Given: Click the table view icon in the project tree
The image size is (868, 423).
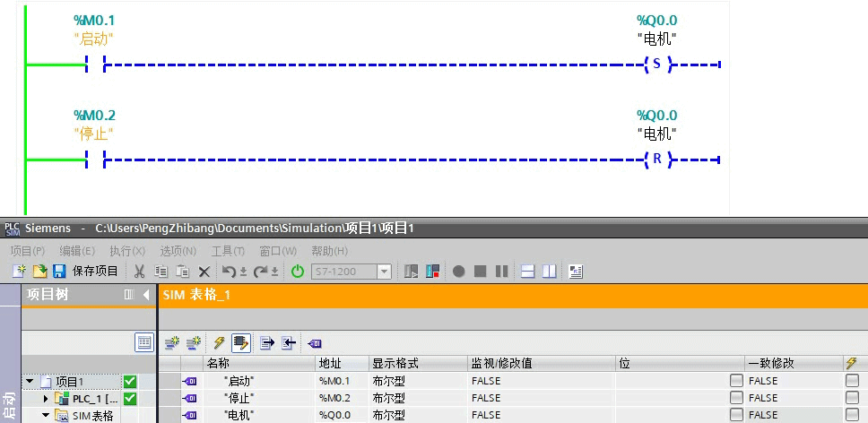Looking at the screenshot, I should tap(144, 343).
